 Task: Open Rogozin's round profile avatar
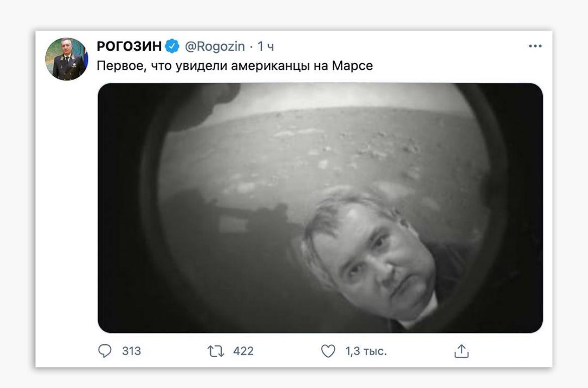(66, 59)
